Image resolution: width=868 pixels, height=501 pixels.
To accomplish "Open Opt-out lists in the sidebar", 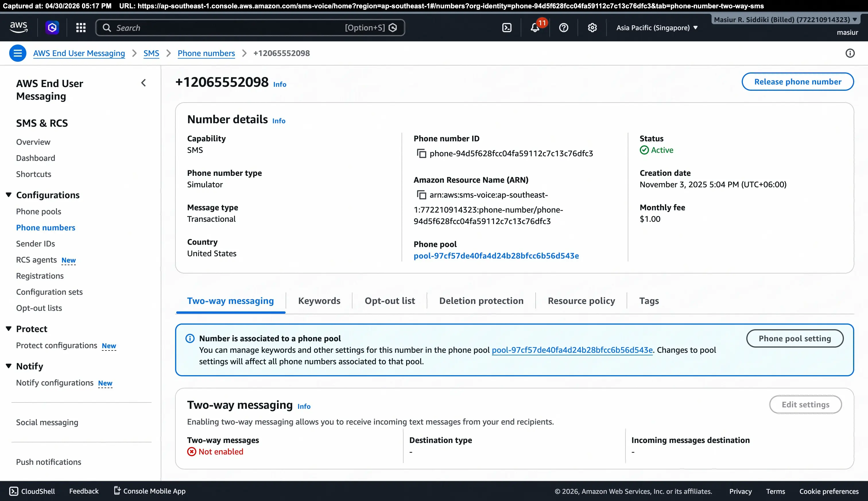I will tap(39, 308).
